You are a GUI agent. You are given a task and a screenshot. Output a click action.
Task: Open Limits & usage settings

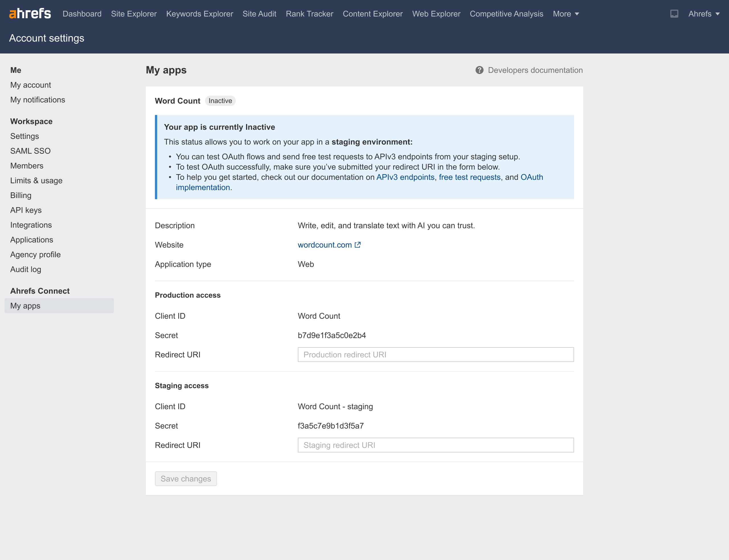coord(36,180)
